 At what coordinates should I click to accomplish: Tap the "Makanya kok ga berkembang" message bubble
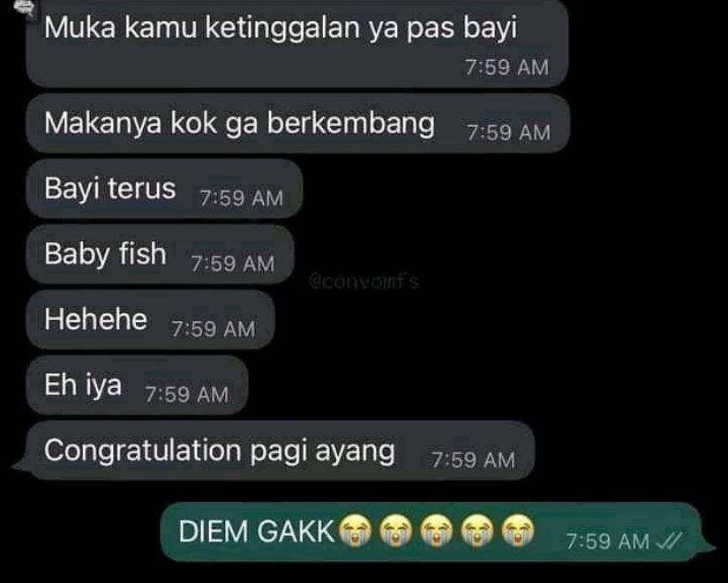pos(297,124)
